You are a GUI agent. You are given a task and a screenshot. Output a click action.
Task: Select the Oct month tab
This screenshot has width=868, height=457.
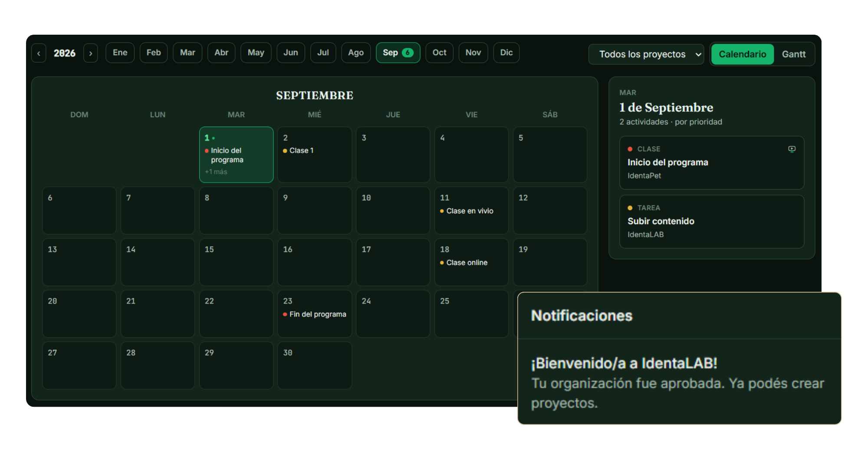(x=439, y=53)
